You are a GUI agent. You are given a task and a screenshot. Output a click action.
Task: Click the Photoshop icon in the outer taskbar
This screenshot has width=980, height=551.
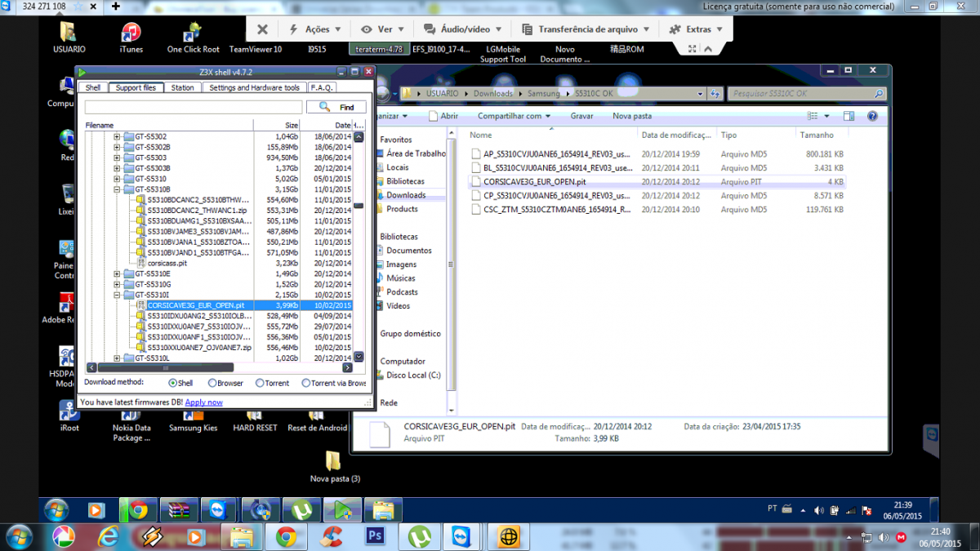[376, 537]
